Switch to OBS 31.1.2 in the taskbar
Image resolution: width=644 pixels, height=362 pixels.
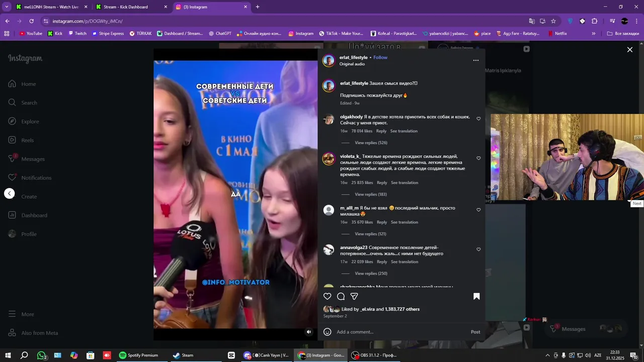click(374, 355)
